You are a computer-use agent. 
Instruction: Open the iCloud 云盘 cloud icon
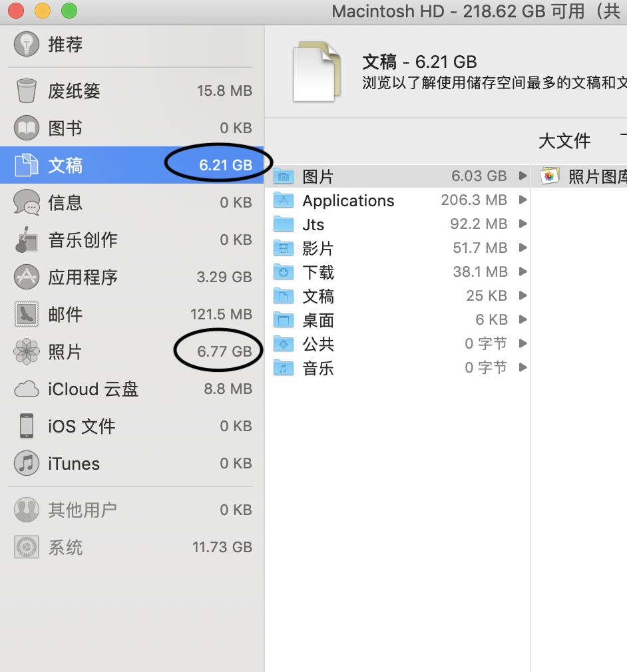coord(27,389)
